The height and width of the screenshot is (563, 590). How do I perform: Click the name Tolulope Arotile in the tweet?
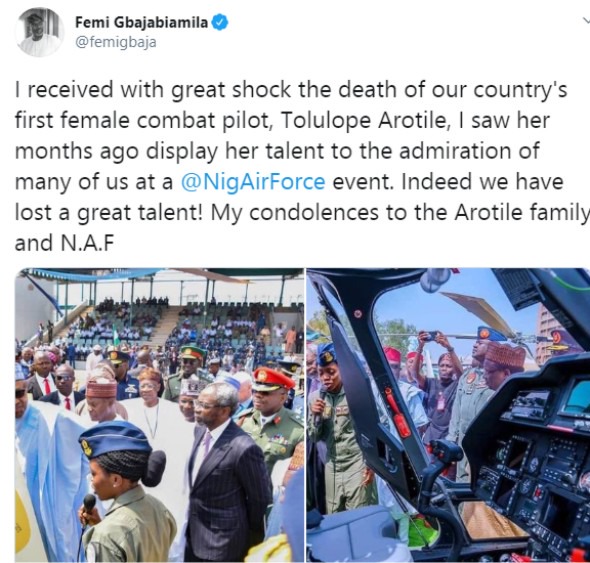click(x=363, y=121)
